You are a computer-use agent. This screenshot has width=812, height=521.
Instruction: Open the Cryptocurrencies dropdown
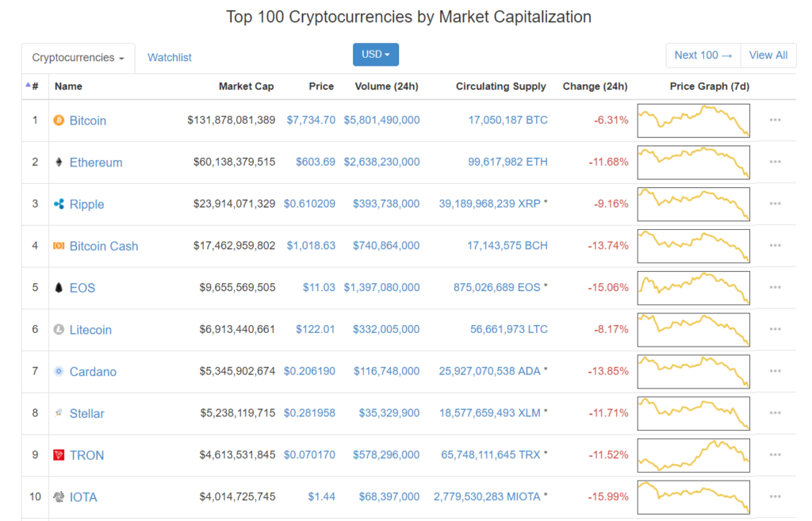click(79, 57)
